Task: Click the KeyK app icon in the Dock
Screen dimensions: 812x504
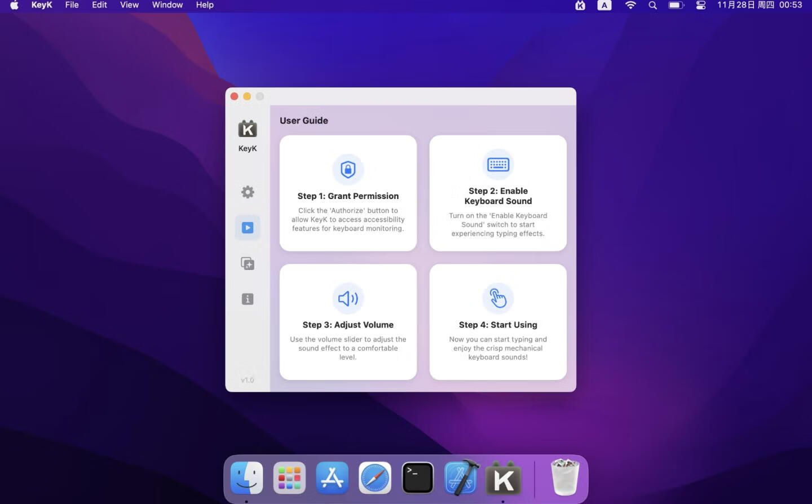Action: (x=504, y=478)
